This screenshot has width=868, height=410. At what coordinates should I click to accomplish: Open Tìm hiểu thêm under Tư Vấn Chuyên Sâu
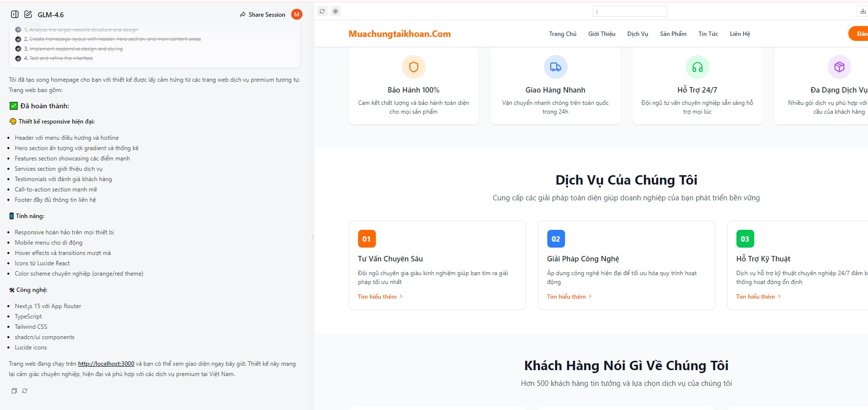380,297
